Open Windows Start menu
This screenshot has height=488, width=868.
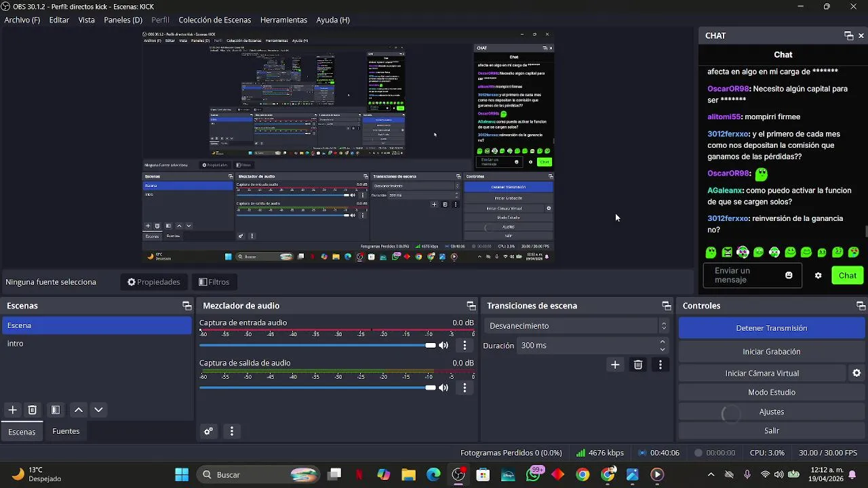(x=182, y=474)
